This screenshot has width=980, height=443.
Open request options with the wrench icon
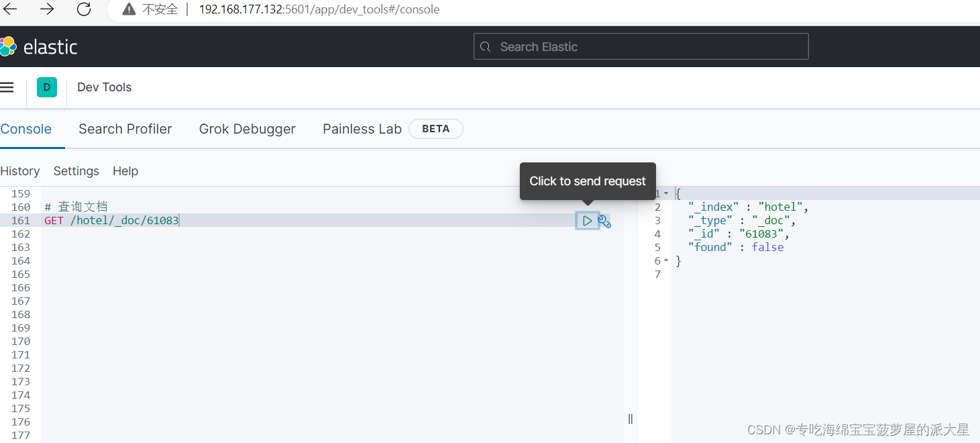(x=604, y=220)
